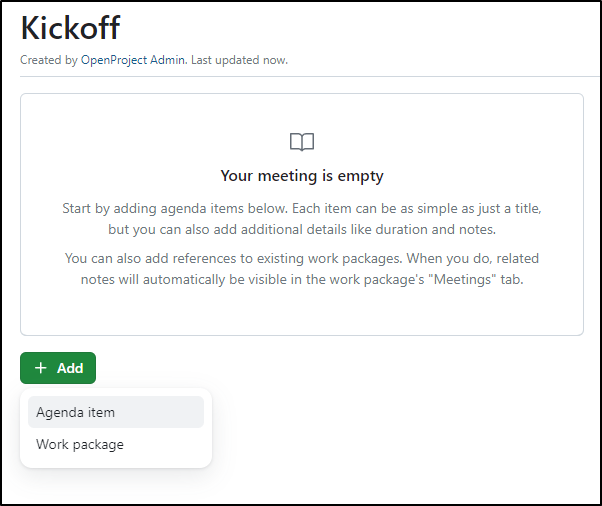Click the Add label text on button
602x506 pixels.
(70, 368)
